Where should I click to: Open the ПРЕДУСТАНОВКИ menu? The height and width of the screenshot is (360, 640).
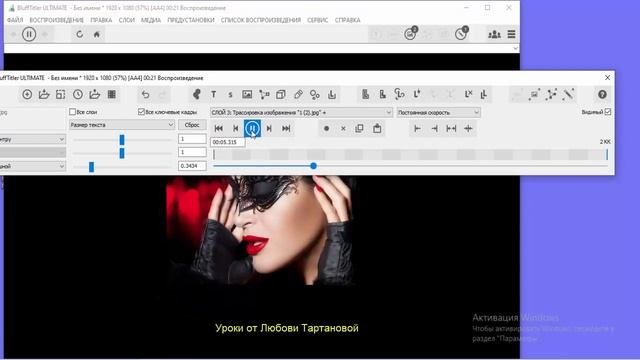(191, 20)
